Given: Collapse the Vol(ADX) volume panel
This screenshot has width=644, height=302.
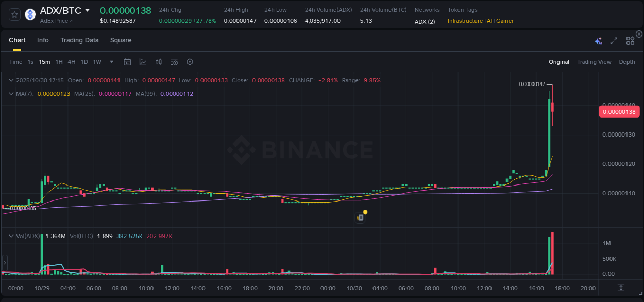Looking at the screenshot, I should (x=11, y=236).
